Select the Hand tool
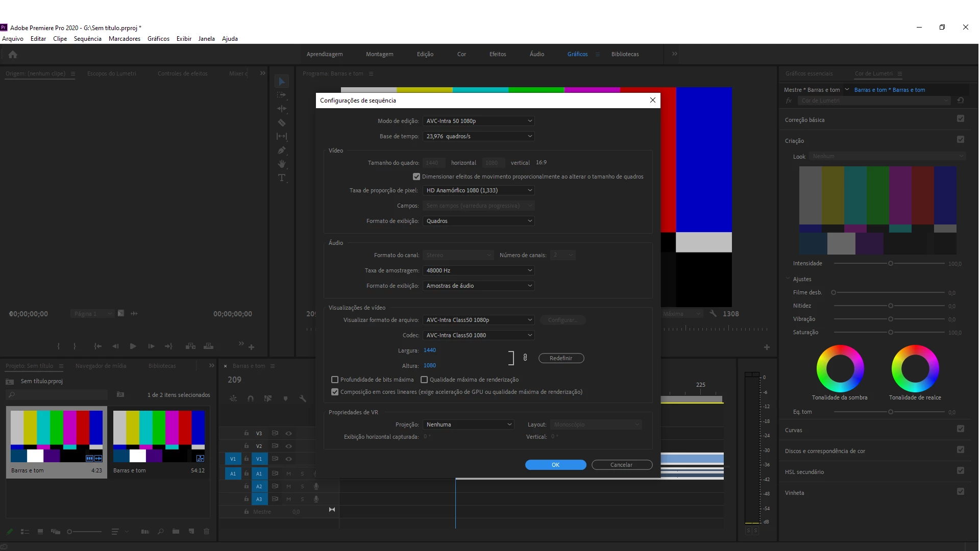This screenshot has width=980, height=551. pos(281,164)
